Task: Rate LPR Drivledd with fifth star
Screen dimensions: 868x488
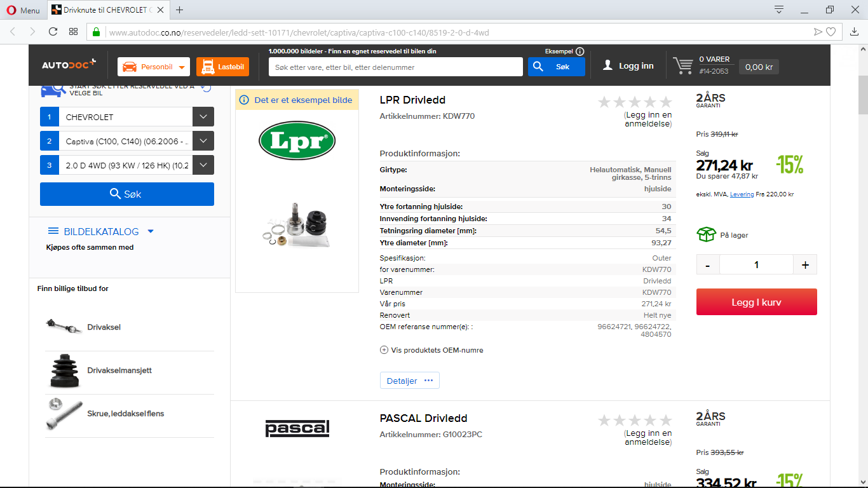Action: pos(665,102)
